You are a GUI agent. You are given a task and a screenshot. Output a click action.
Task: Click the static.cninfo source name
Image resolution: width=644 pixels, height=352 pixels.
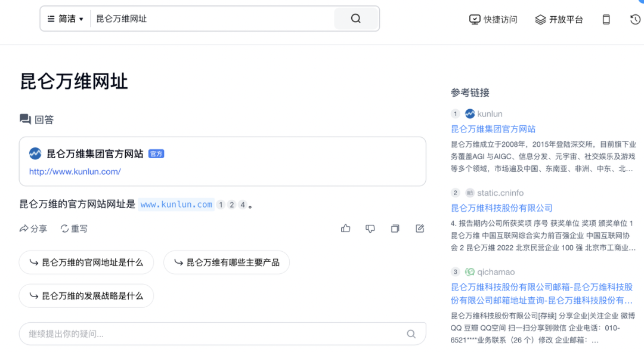[x=500, y=193]
